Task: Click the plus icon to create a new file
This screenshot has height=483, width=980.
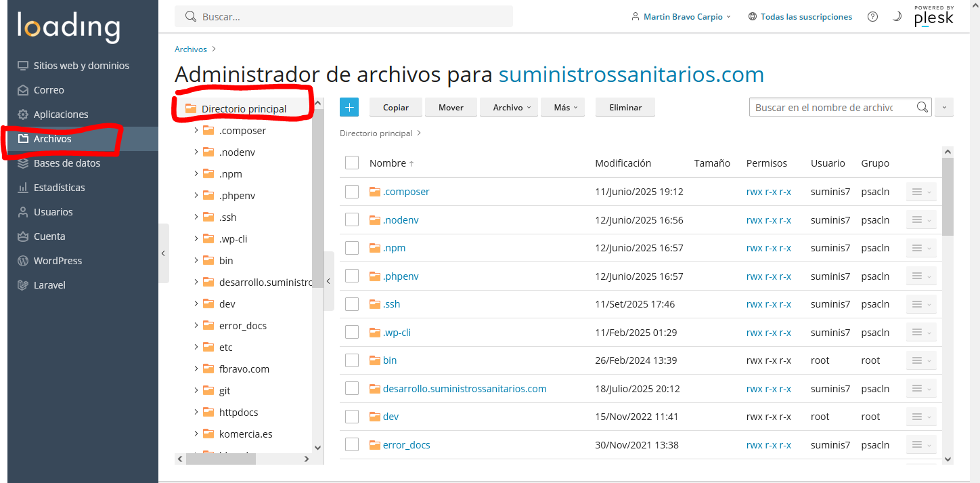Action: point(349,107)
